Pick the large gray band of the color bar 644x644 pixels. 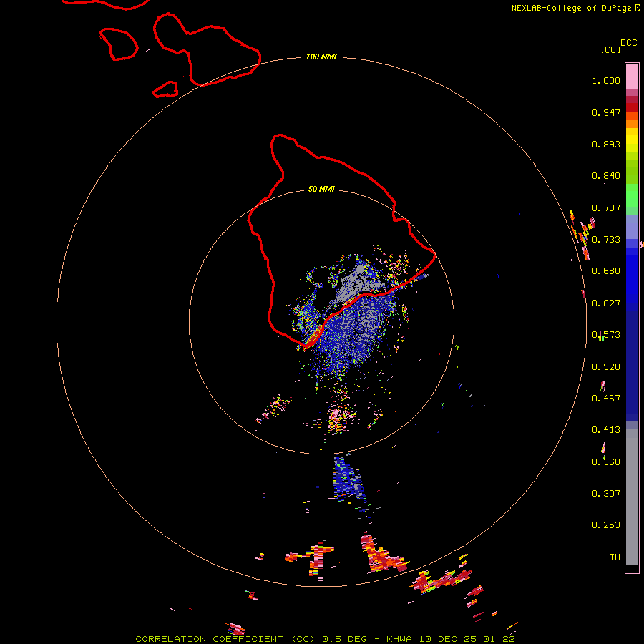(x=632, y=497)
